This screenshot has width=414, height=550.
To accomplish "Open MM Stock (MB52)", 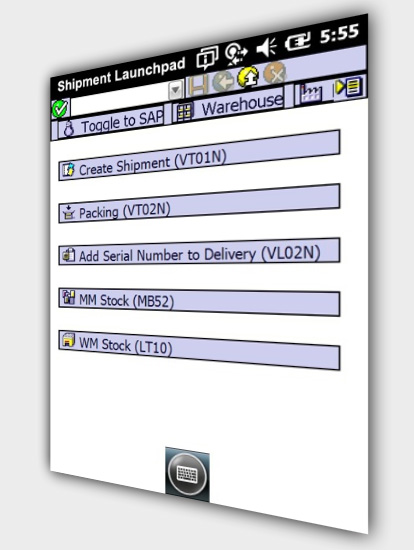I will [x=199, y=302].
